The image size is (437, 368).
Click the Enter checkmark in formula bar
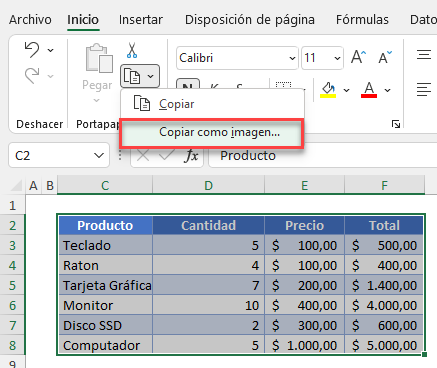click(166, 155)
